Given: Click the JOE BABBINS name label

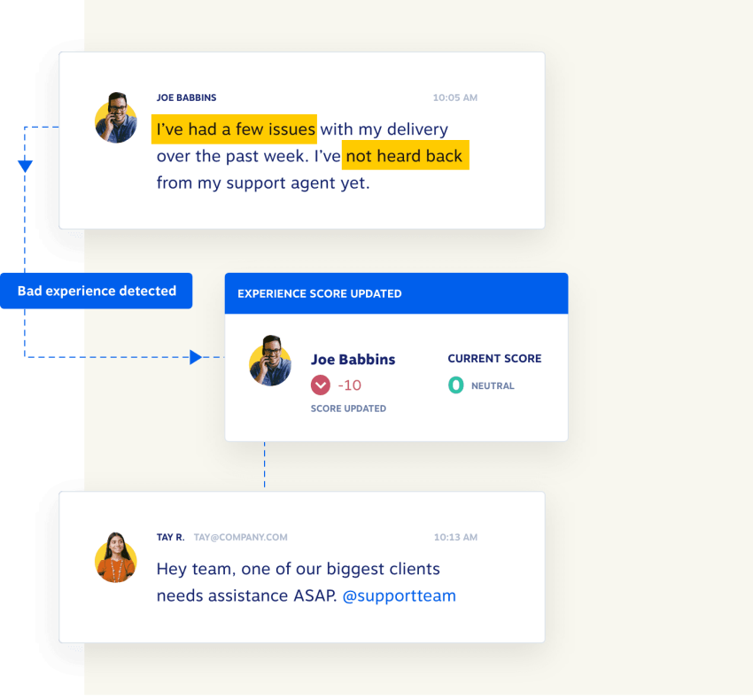Looking at the screenshot, I should click(x=186, y=97).
